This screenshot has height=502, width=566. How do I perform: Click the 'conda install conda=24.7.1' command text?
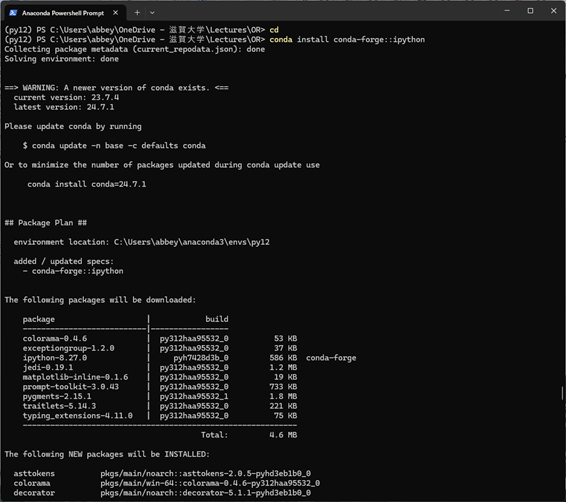point(87,184)
